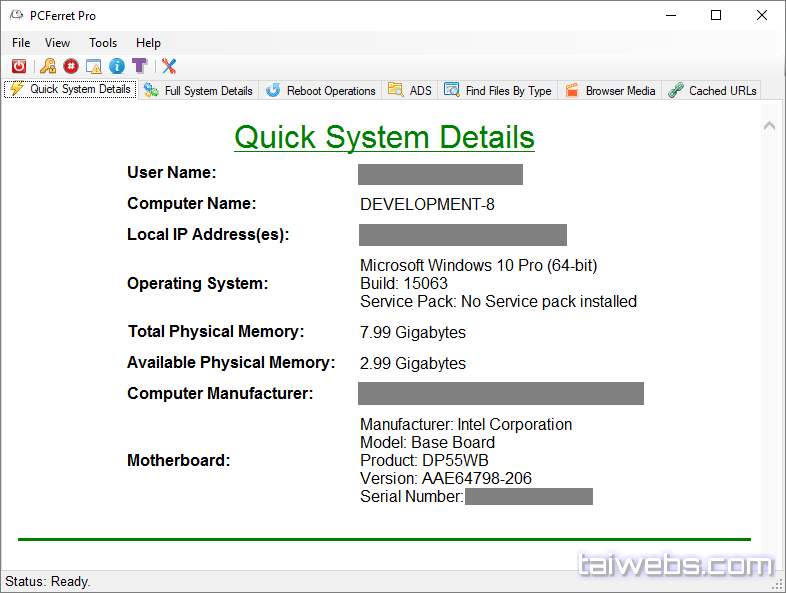Go to the Reboot Operations tab
This screenshot has width=786, height=593.
(x=320, y=90)
